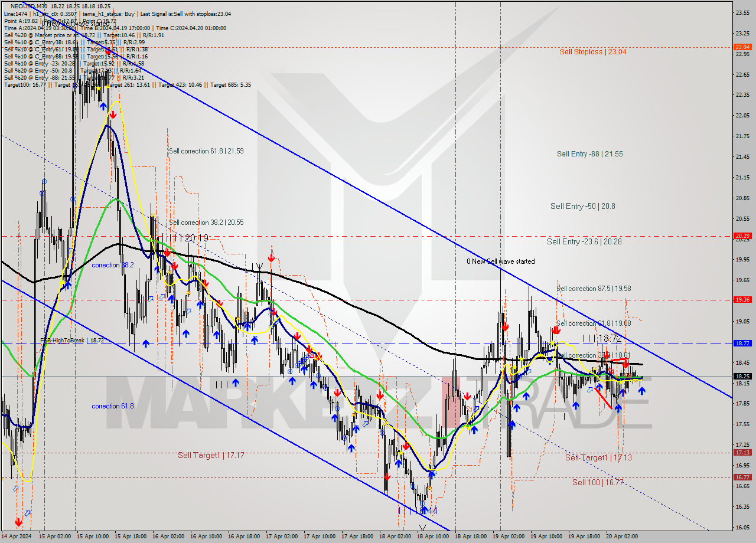Click the 21.15 level on price axis
756x543 pixels.
tap(742, 177)
